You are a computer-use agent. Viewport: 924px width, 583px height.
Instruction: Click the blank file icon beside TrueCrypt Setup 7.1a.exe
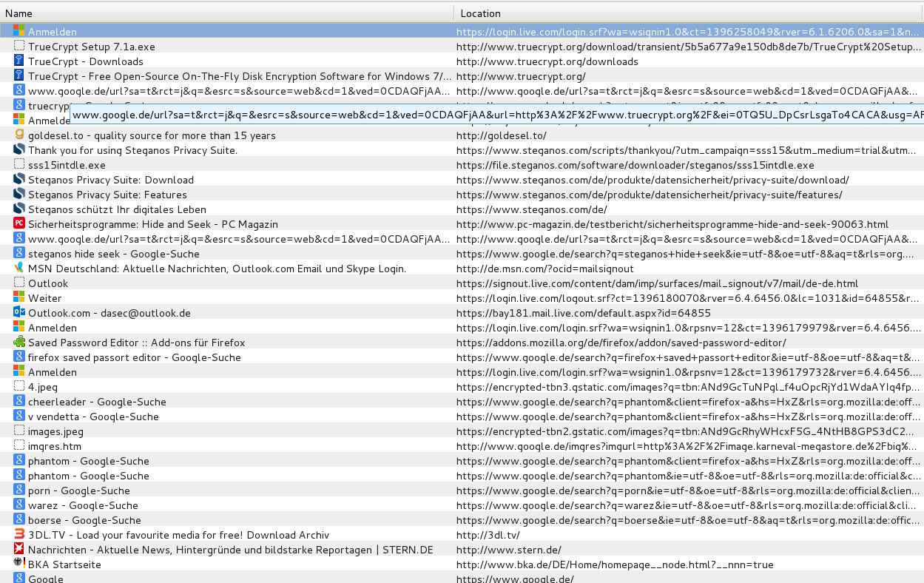19,47
